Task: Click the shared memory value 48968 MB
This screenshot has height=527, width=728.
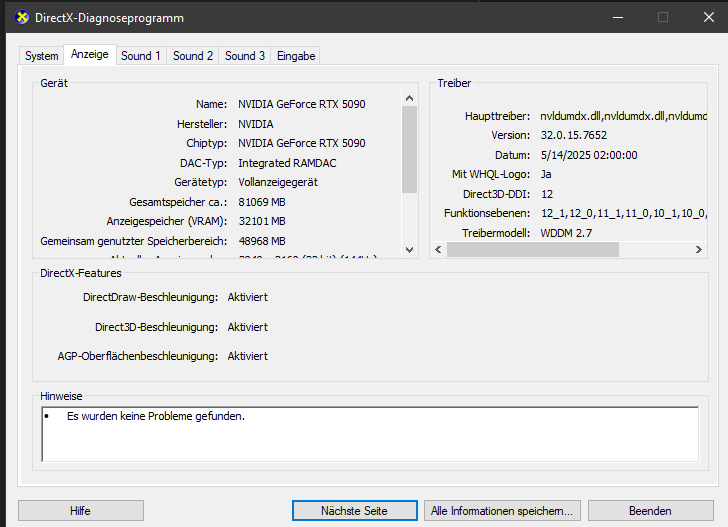Action: click(262, 241)
